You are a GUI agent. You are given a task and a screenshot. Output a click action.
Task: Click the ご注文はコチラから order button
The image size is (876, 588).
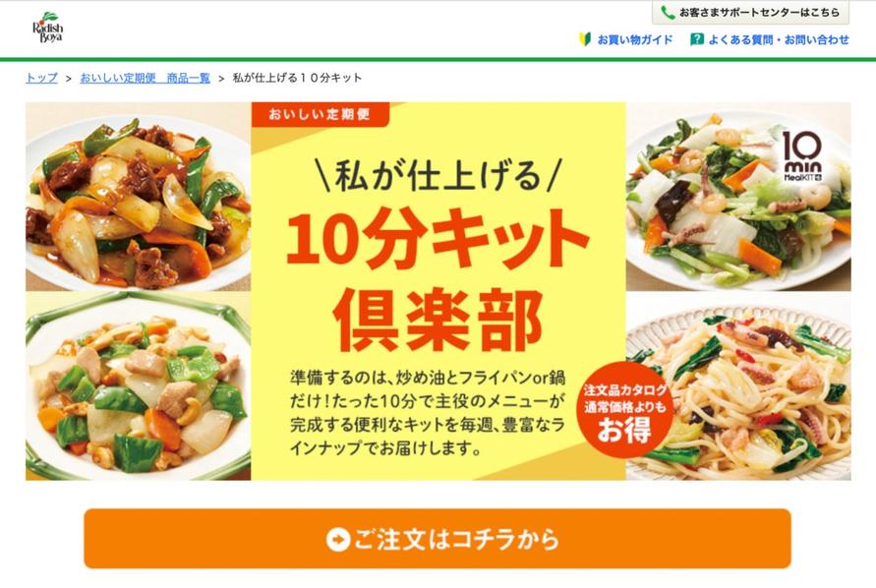tap(438, 539)
